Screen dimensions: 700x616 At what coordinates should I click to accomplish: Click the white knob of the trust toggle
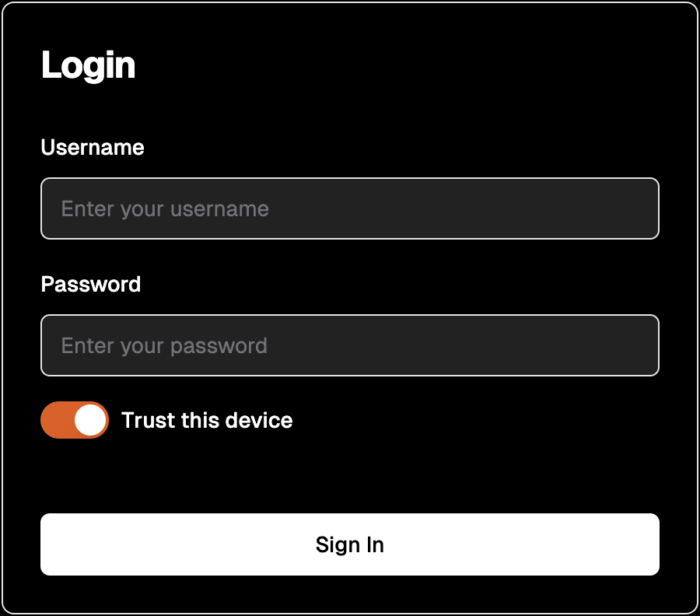click(91, 420)
